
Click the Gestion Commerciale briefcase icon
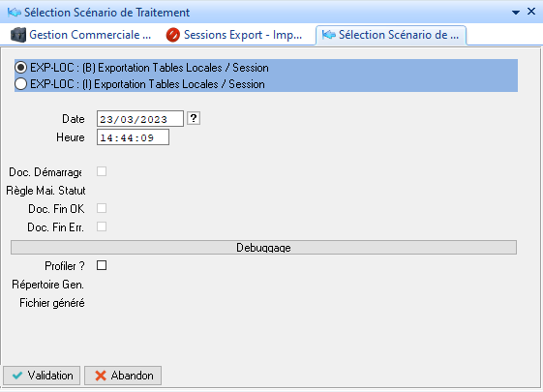[18, 35]
